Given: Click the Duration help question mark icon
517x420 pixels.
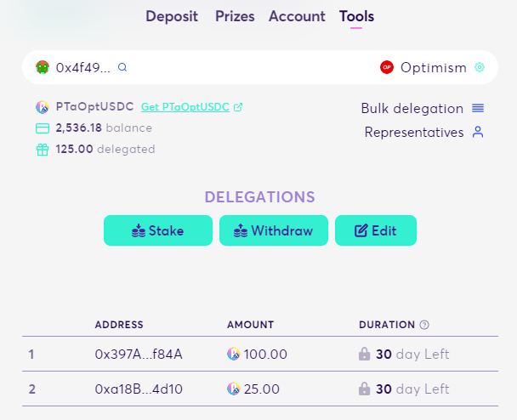Looking at the screenshot, I should [x=424, y=325].
